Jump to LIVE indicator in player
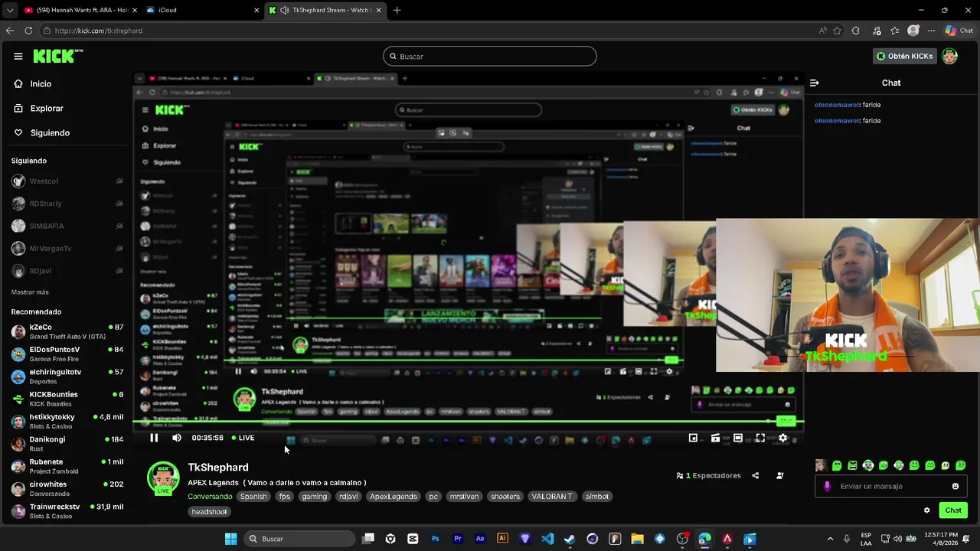980x551 pixels. (243, 438)
